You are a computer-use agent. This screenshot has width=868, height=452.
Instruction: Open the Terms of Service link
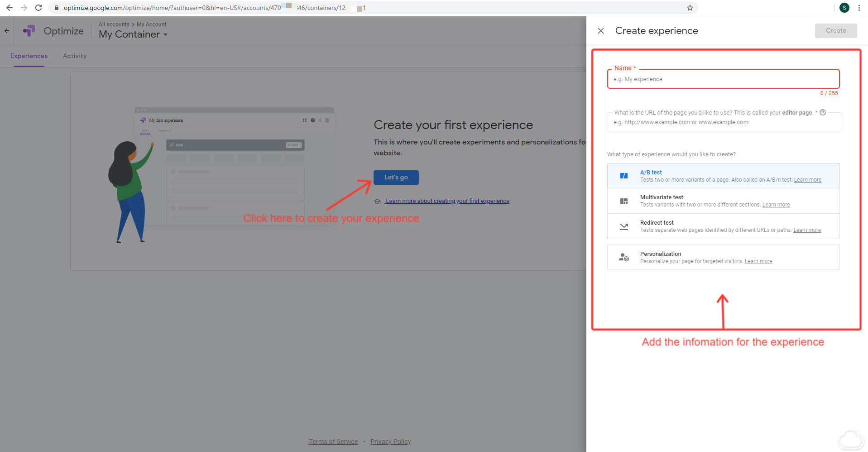click(333, 442)
